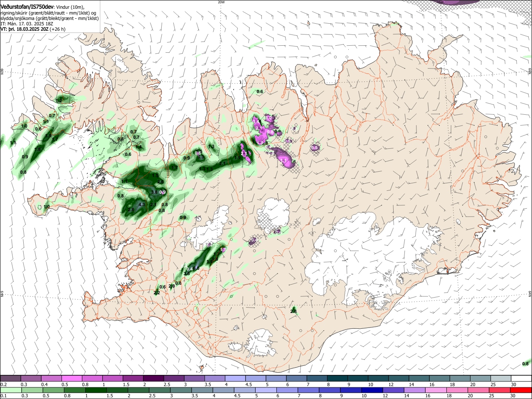Click the Veðurstofan/IS750dev title text
This screenshot has width=532, height=399.
point(27,6)
